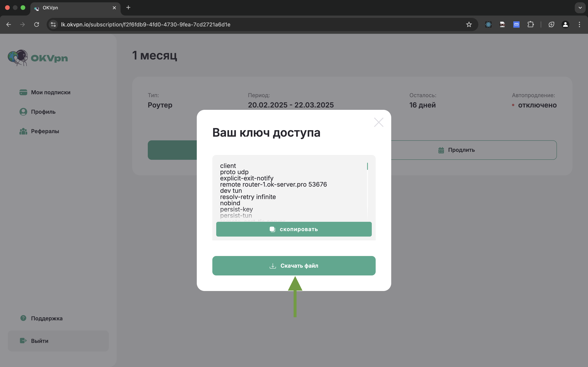Click the скопировать copy button

(x=294, y=229)
